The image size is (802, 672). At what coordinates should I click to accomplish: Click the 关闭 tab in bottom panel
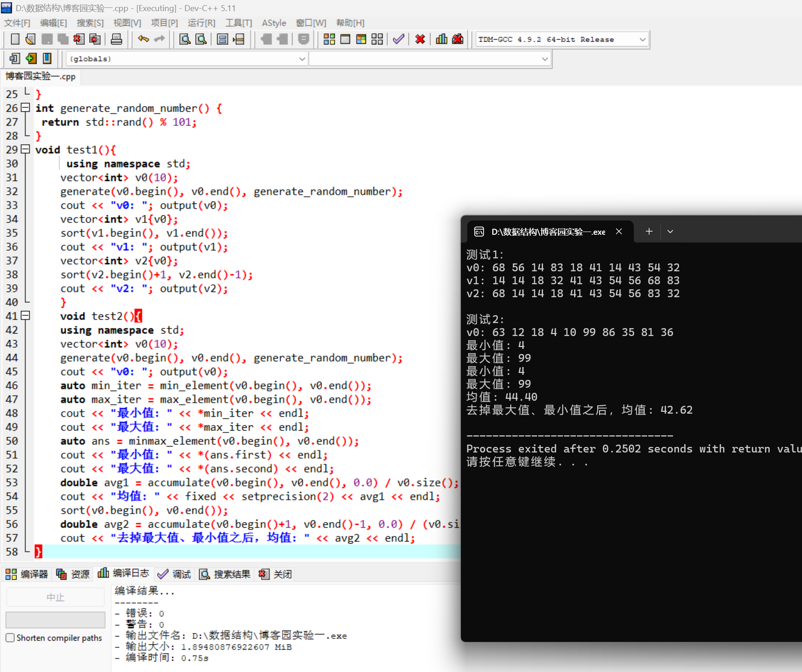pyautogui.click(x=275, y=574)
